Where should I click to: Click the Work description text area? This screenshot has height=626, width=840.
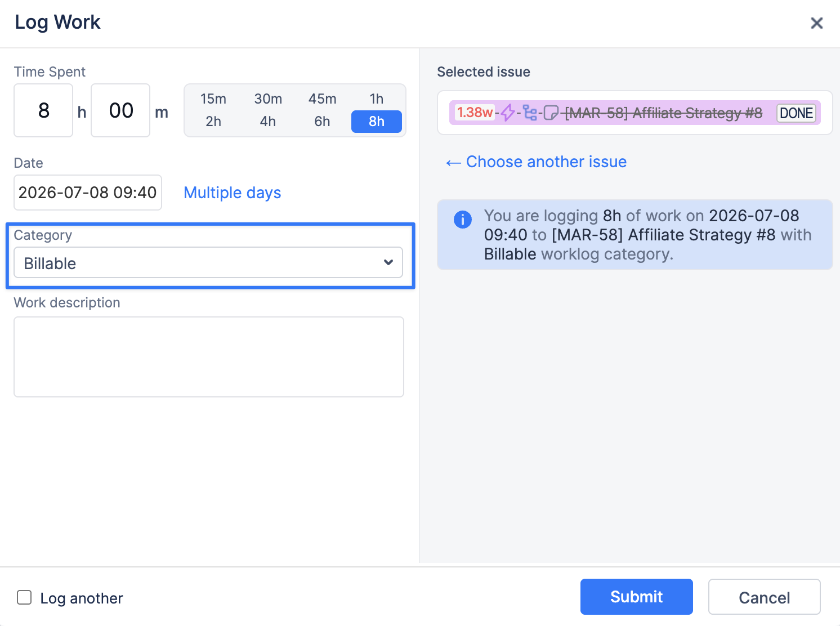coord(209,357)
